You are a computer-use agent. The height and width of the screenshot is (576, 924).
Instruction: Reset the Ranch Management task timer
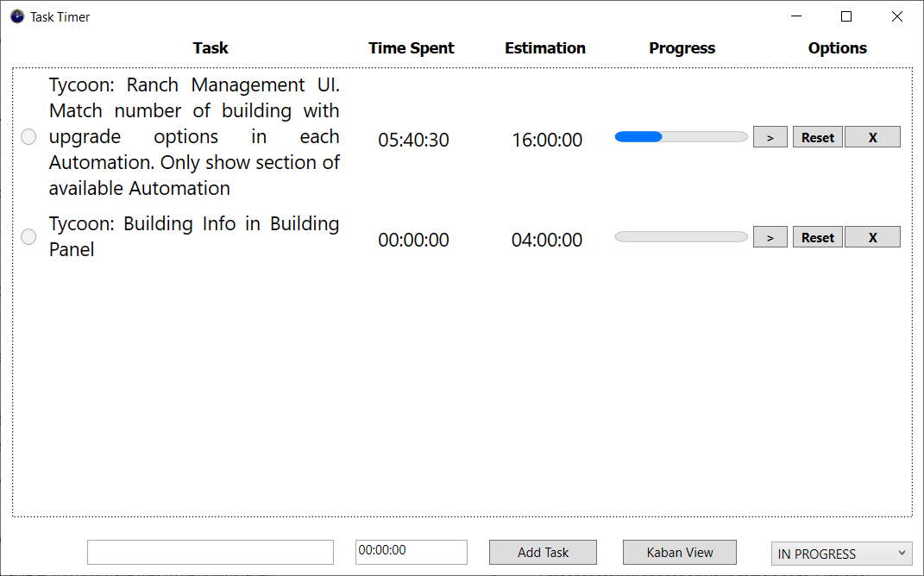coord(817,136)
